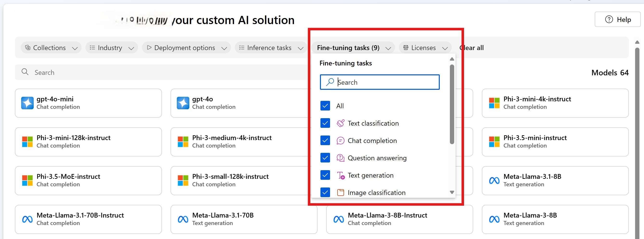644x239 pixels.
Task: Click the fine-tuning list scroll up arrow
Action: click(452, 59)
